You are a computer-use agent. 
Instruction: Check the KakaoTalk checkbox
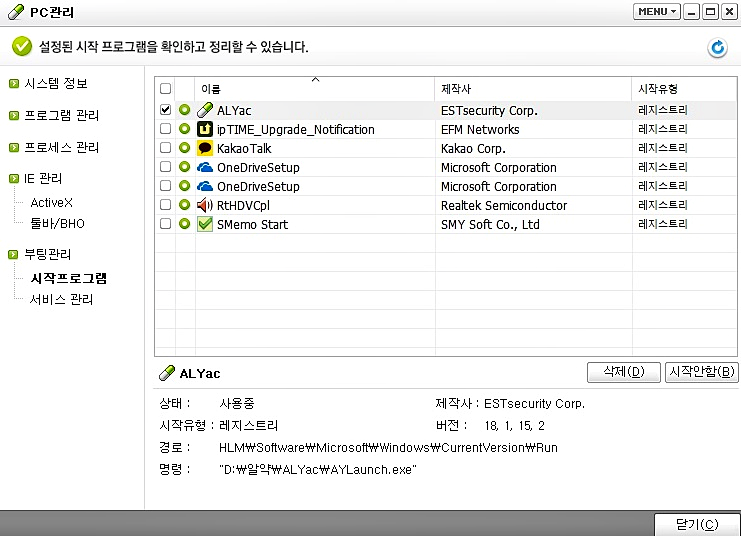(x=165, y=147)
